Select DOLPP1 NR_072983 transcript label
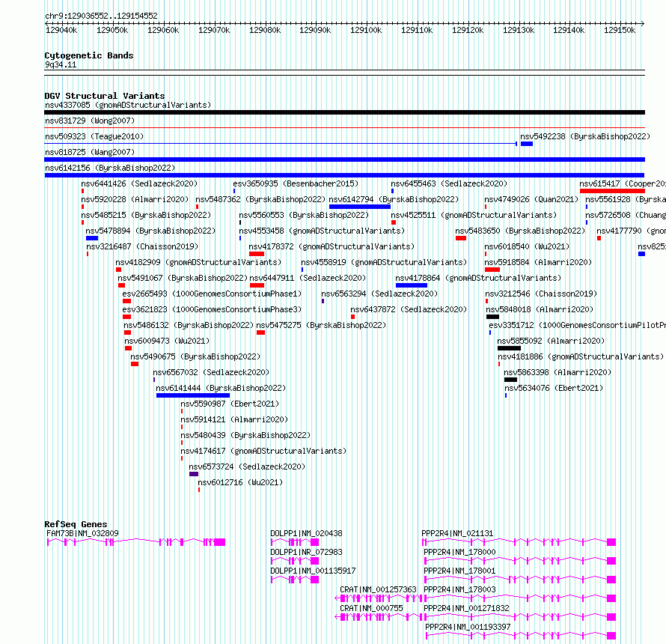Viewport: 666px width, 644px height. pyautogui.click(x=306, y=552)
